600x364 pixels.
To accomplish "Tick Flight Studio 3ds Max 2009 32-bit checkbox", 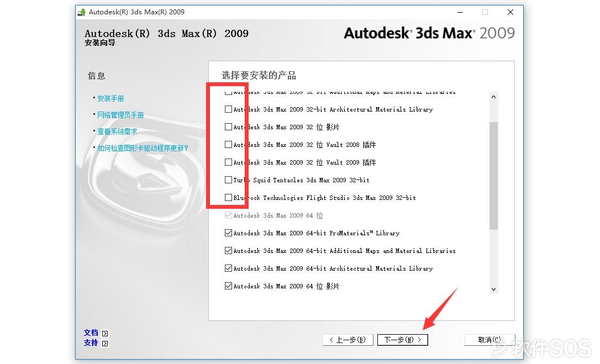I will click(x=228, y=198).
